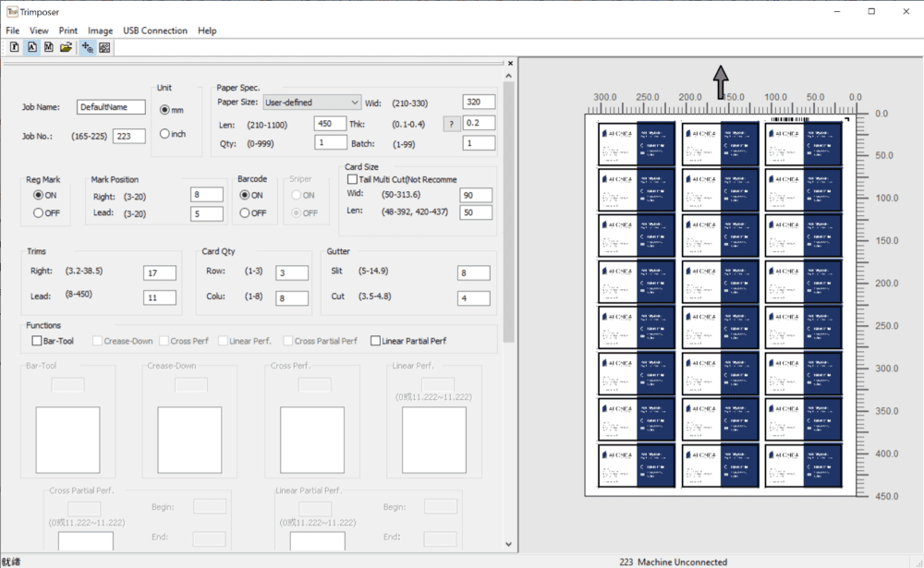924x568 pixels.
Task: Check the Tail Multi Cut option
Action: [352, 179]
